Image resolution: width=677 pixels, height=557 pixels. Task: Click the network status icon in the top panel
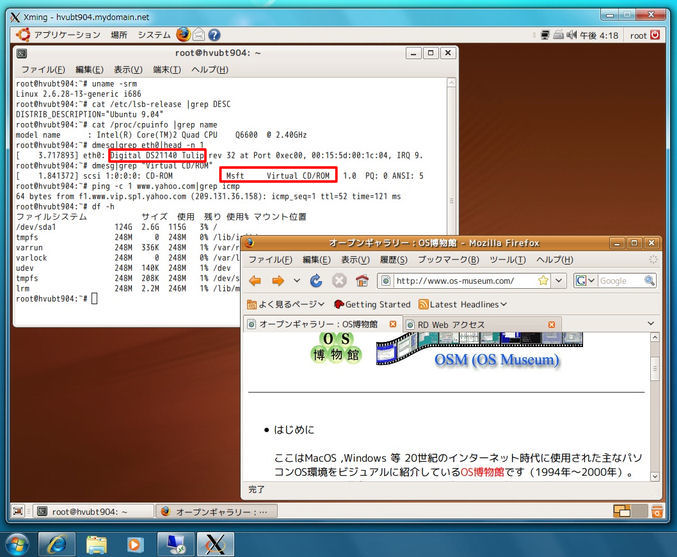pyautogui.click(x=545, y=35)
